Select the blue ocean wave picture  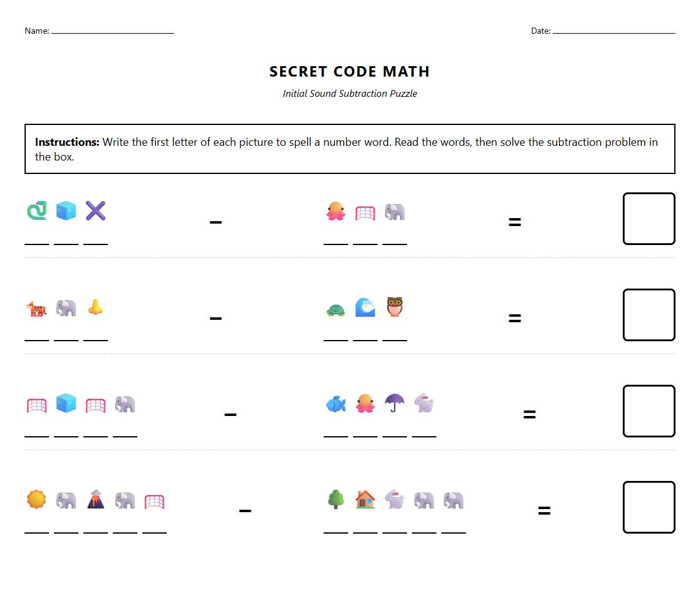365,307
